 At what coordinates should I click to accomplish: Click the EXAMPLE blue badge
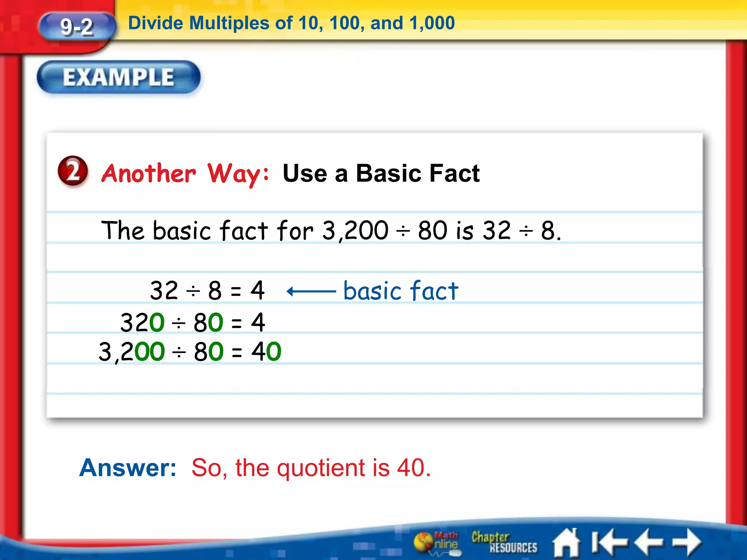coord(119,78)
